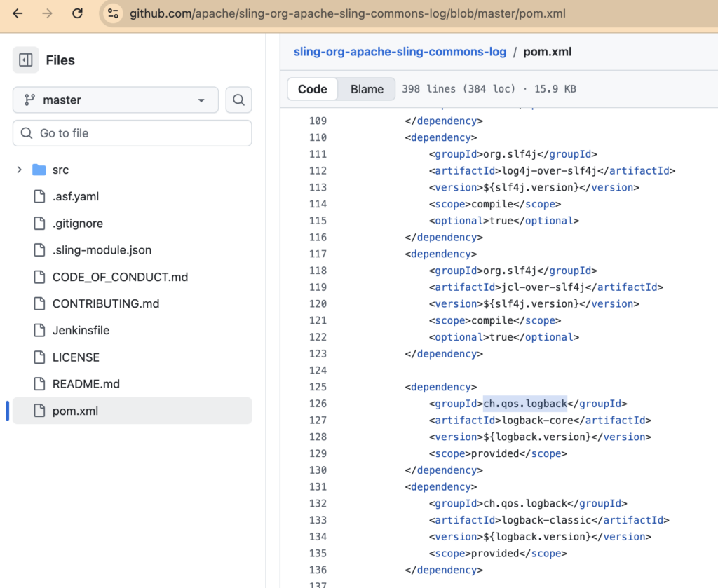Open sling-org-apache-sling-commons-log repository link

pos(400,52)
